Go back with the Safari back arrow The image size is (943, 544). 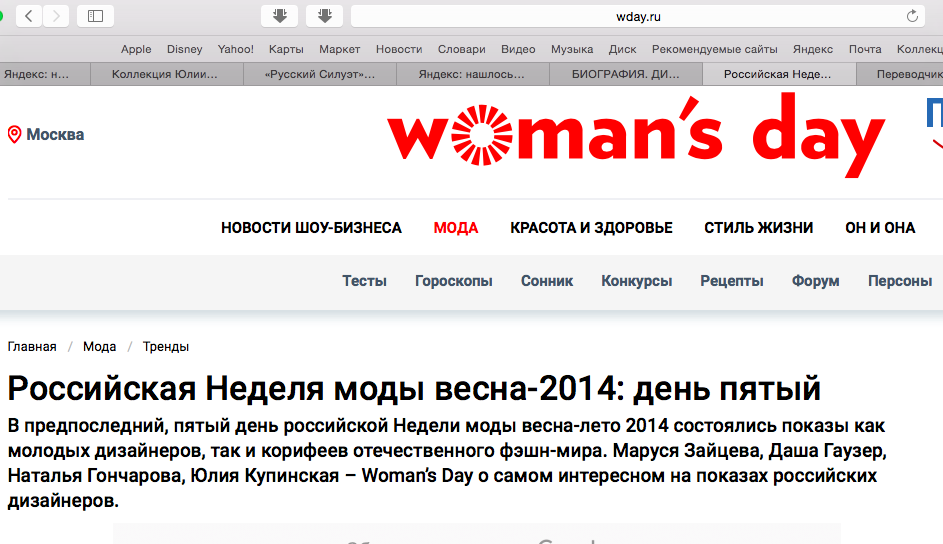click(29, 16)
